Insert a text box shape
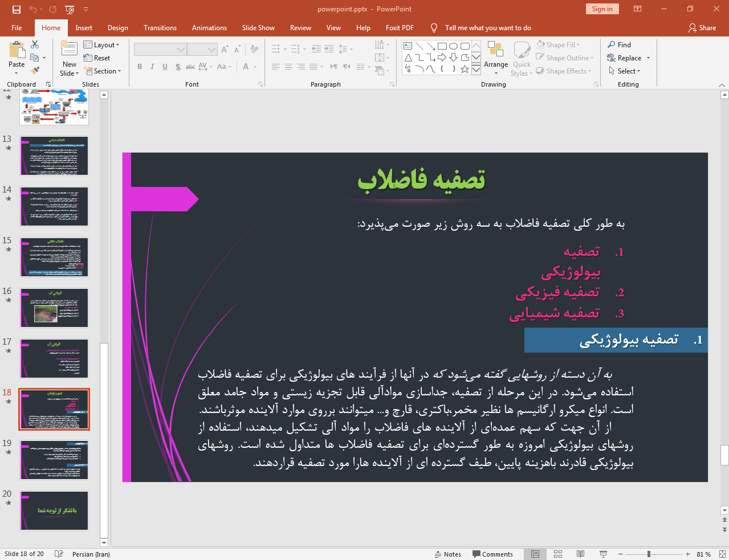 (408, 46)
